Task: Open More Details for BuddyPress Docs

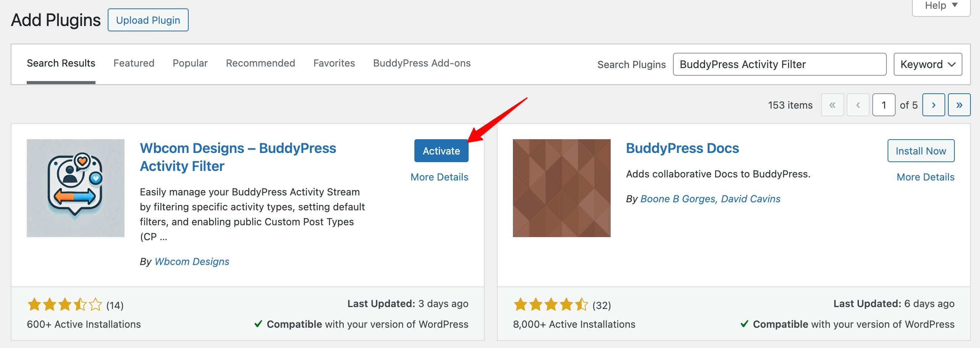Action: (x=925, y=177)
